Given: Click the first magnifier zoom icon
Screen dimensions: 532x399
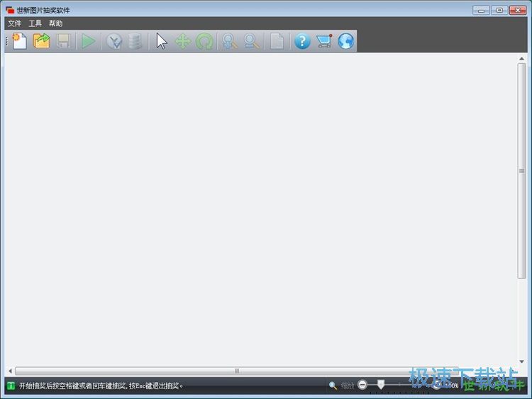Looking at the screenshot, I should (x=230, y=41).
